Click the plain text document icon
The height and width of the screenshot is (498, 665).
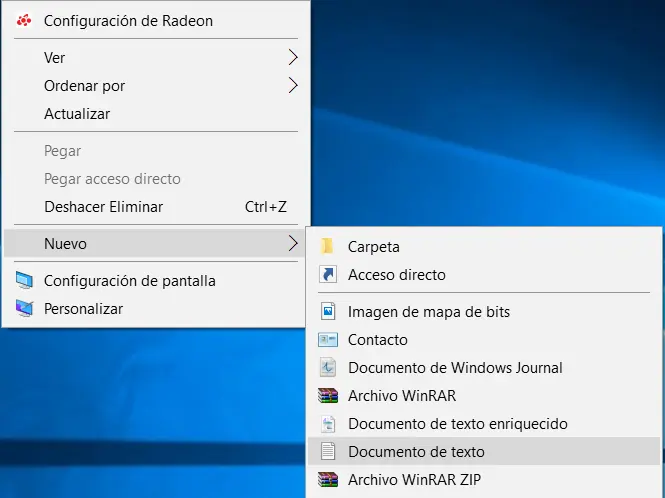pyautogui.click(x=328, y=451)
